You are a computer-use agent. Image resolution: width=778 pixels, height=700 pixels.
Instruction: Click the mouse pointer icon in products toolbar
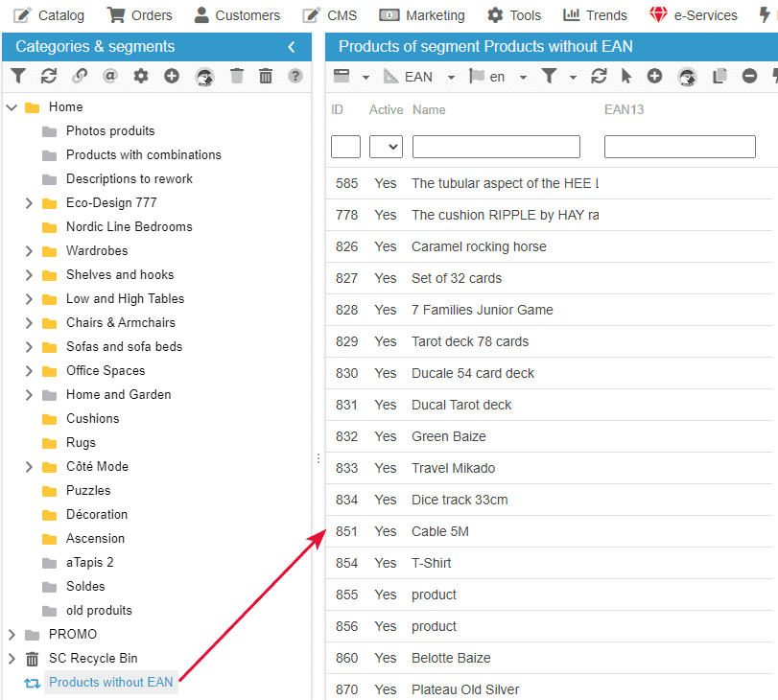[x=626, y=77]
